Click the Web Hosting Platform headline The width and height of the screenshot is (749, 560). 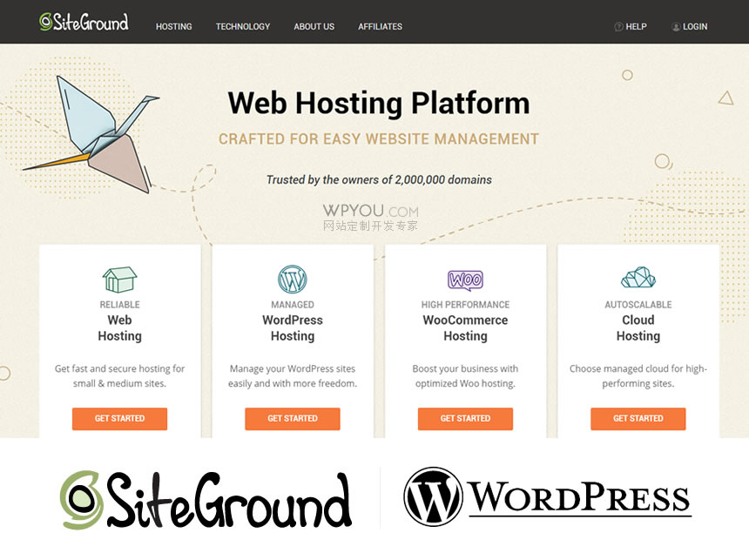pos(379,104)
